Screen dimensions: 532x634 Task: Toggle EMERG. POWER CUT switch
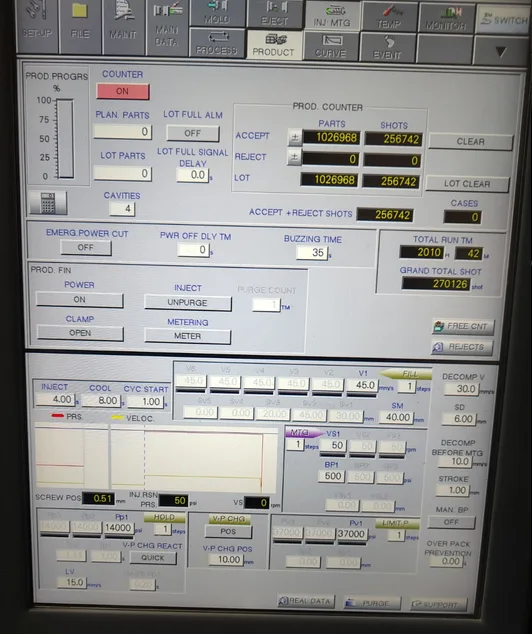(x=86, y=247)
